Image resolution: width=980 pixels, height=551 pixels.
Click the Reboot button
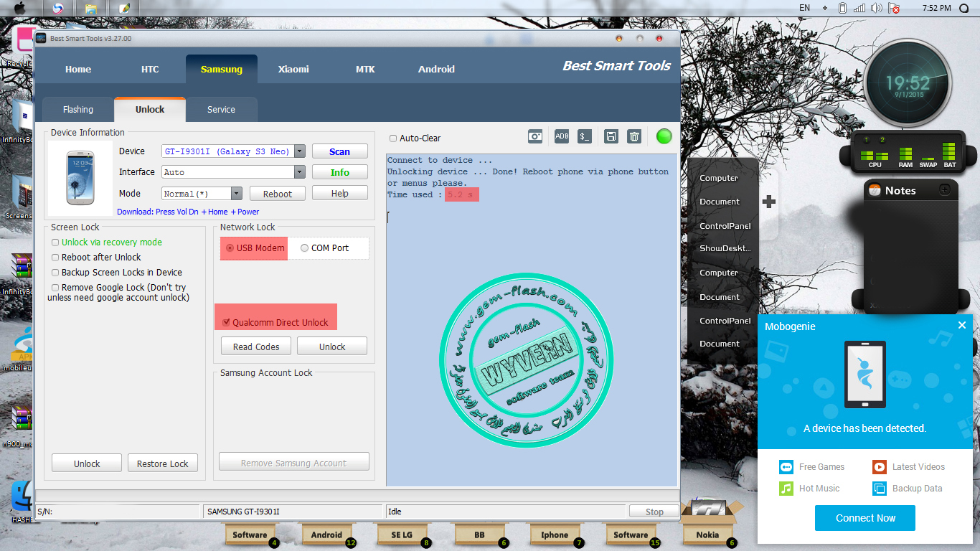[278, 194]
